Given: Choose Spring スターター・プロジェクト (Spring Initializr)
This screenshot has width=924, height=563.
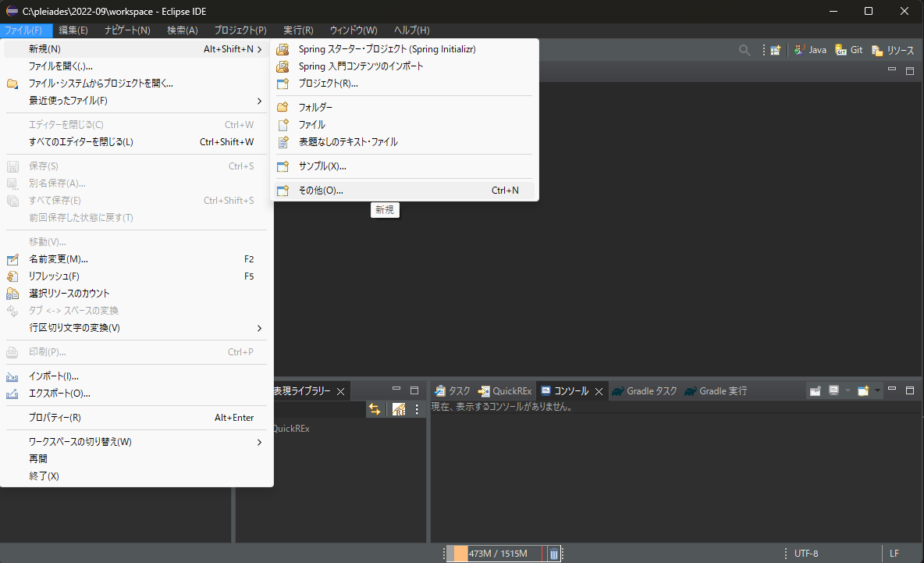Looking at the screenshot, I should pos(405,49).
